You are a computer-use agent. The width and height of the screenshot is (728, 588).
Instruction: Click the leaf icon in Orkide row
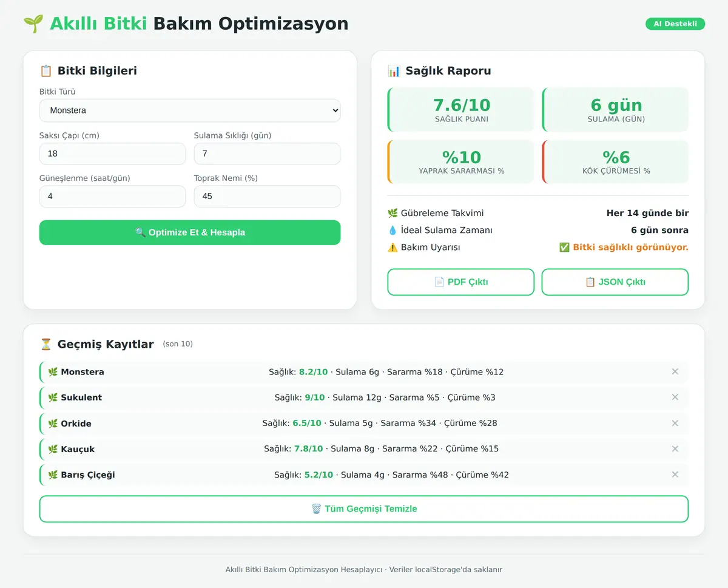[53, 424]
